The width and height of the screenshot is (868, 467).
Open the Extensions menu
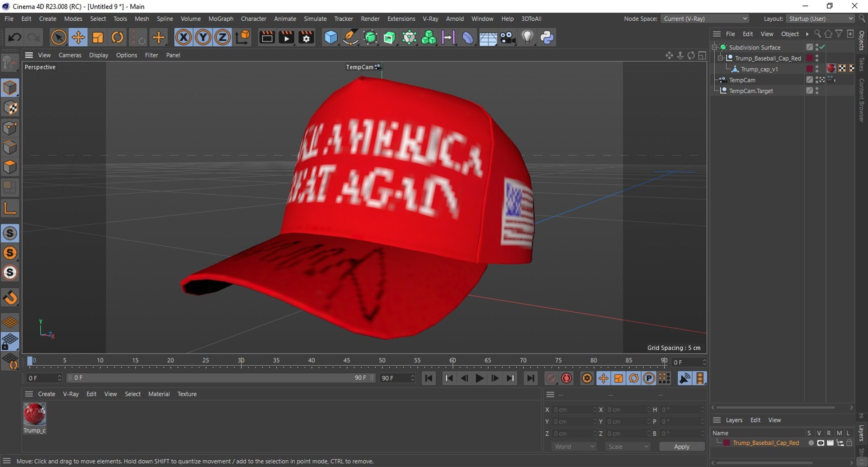(401, 19)
